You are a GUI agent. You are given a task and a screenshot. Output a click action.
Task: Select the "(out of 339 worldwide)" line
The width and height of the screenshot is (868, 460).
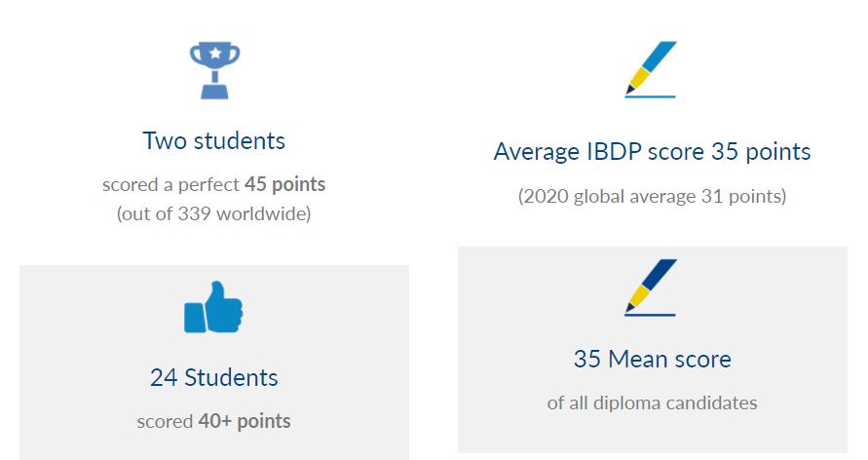[x=214, y=213]
